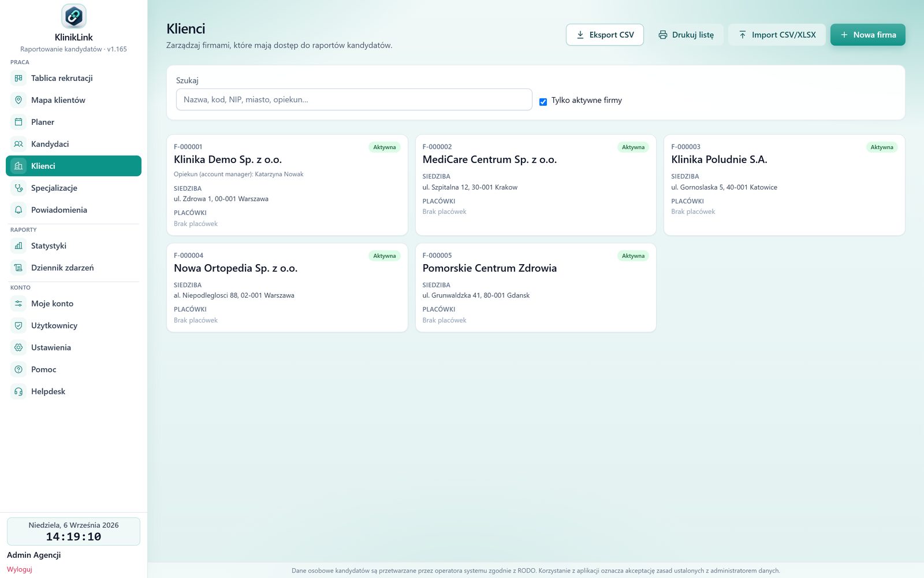924x578 pixels.
Task: Open the Nowa Ortopedia Sp. z o.o. card
Action: coord(287,287)
